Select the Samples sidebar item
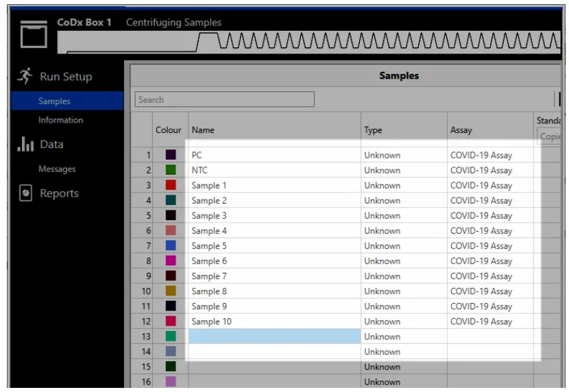The image size is (569, 392). click(x=67, y=101)
